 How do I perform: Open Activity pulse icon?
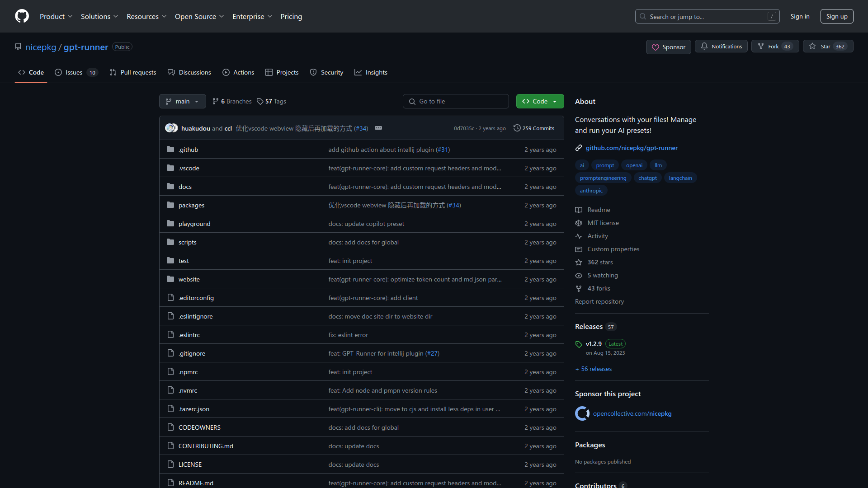coord(579,236)
